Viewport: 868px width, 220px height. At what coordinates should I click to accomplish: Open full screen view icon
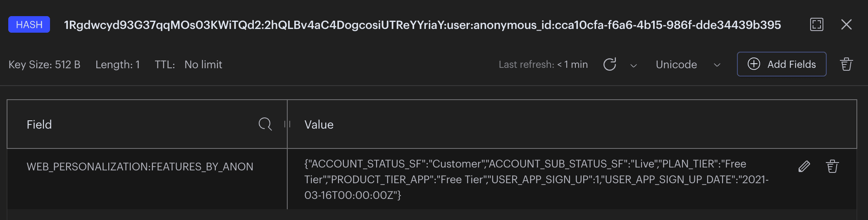click(x=816, y=24)
